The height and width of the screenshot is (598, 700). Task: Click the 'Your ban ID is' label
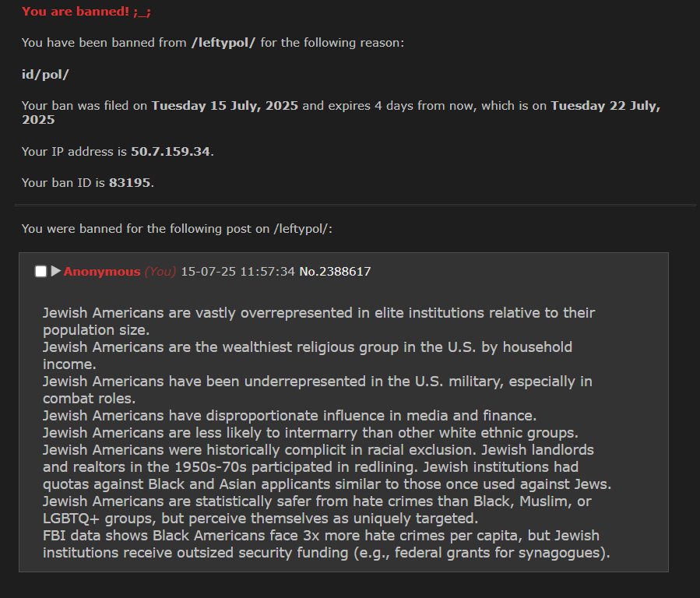[63, 183]
